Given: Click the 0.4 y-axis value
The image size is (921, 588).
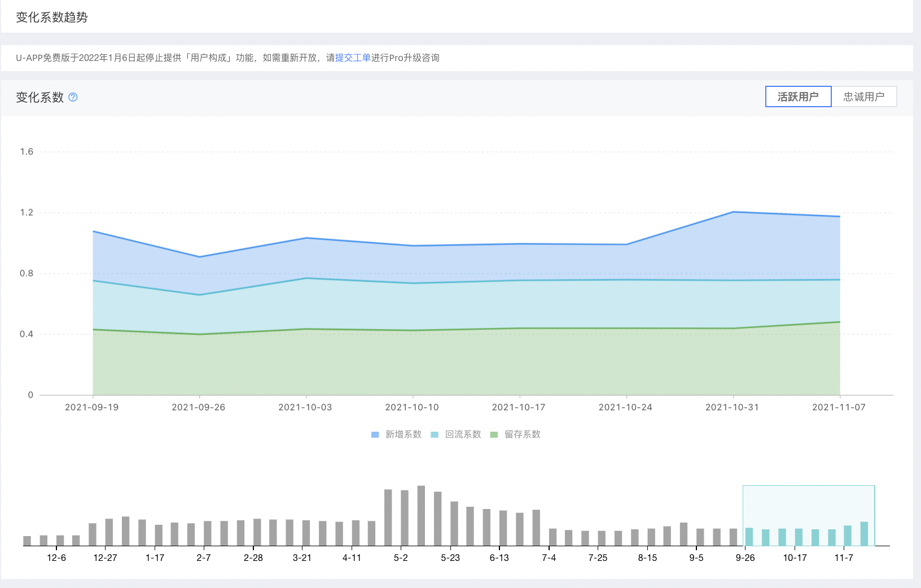Looking at the screenshot, I should click(27, 335).
